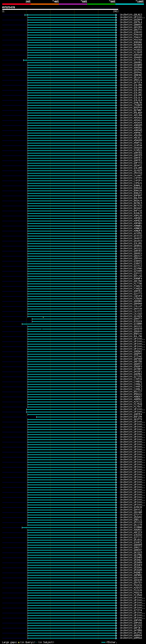The height and width of the screenshot is (644, 146).
Task: Select the query name AV525470
Action: tap(8, 8)
